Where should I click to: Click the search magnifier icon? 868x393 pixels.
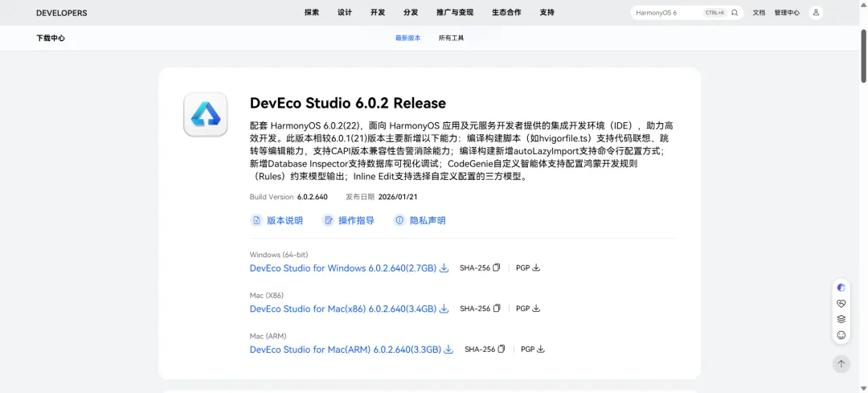735,13
